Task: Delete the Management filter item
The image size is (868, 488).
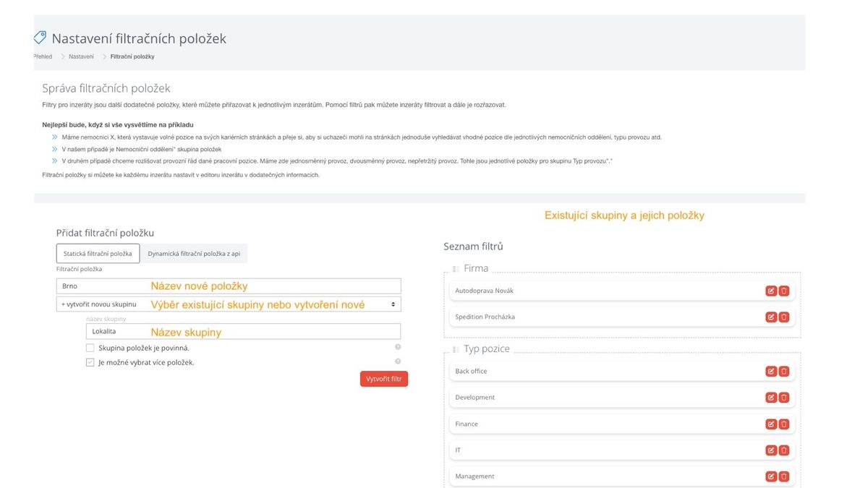Action: (784, 476)
